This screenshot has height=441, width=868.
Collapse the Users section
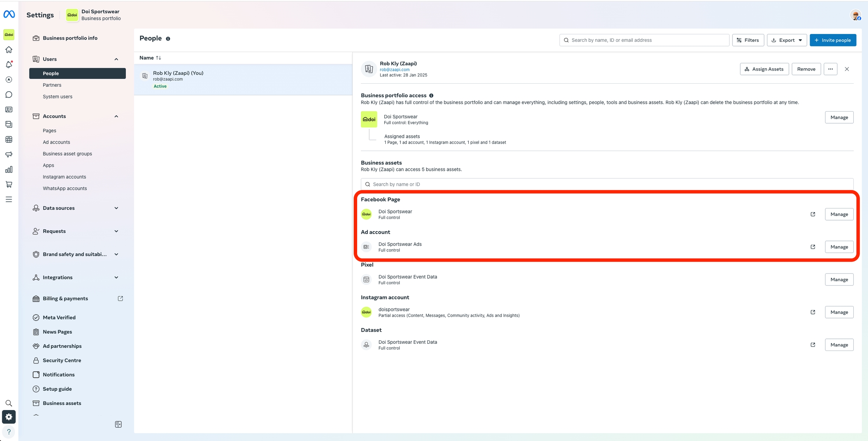coord(116,59)
